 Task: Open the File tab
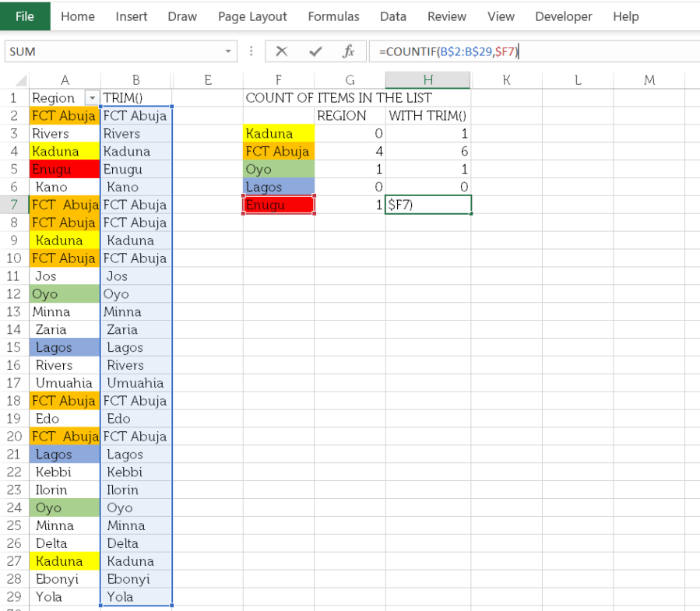pos(25,16)
